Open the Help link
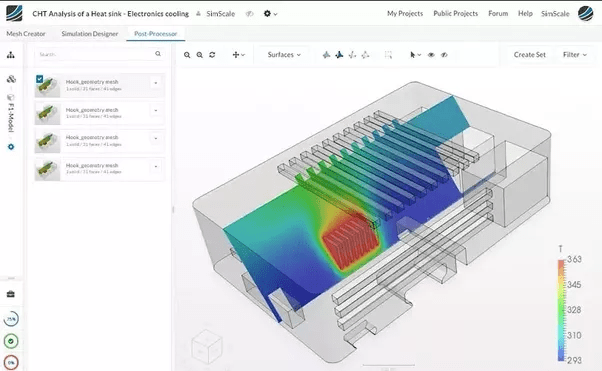 pyautogui.click(x=525, y=13)
